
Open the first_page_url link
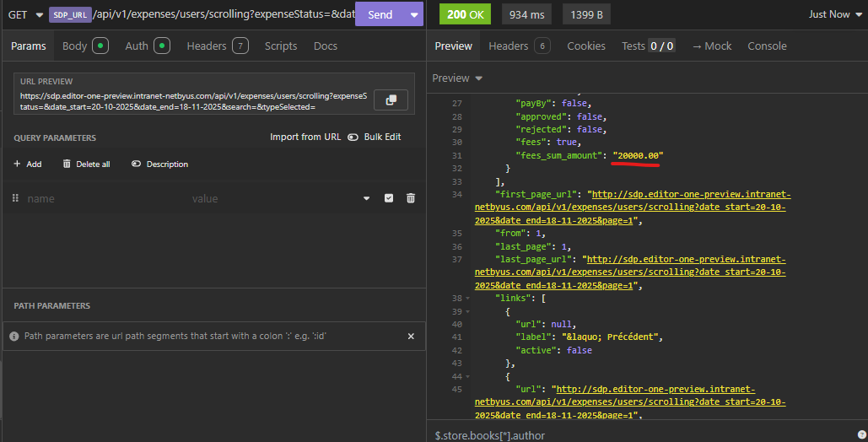tap(633, 208)
